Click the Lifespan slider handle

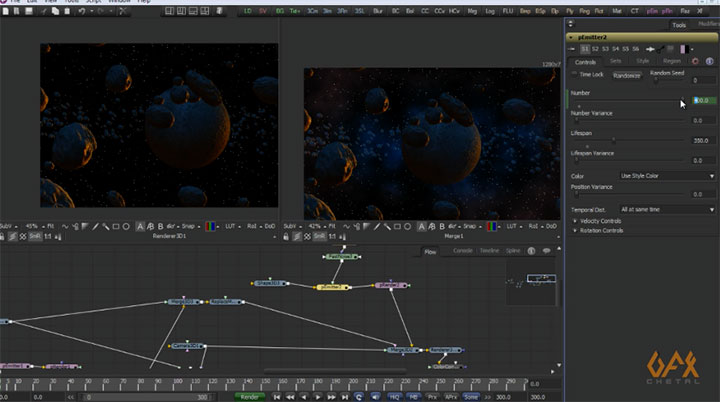pyautogui.click(x=613, y=140)
